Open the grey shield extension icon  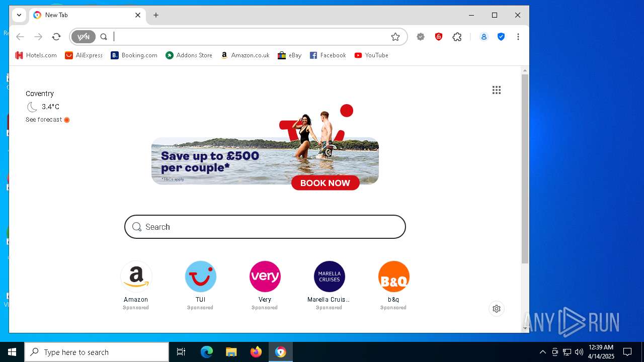pos(421,37)
